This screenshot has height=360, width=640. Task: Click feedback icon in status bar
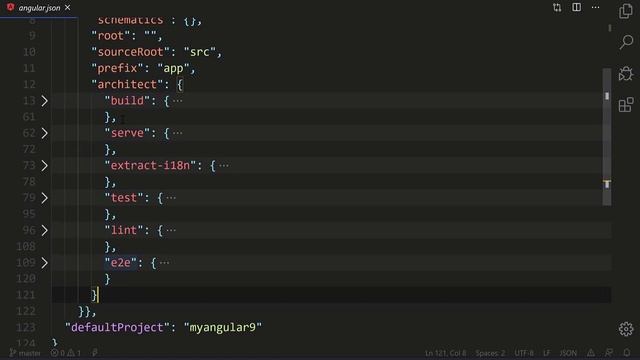pos(609,353)
